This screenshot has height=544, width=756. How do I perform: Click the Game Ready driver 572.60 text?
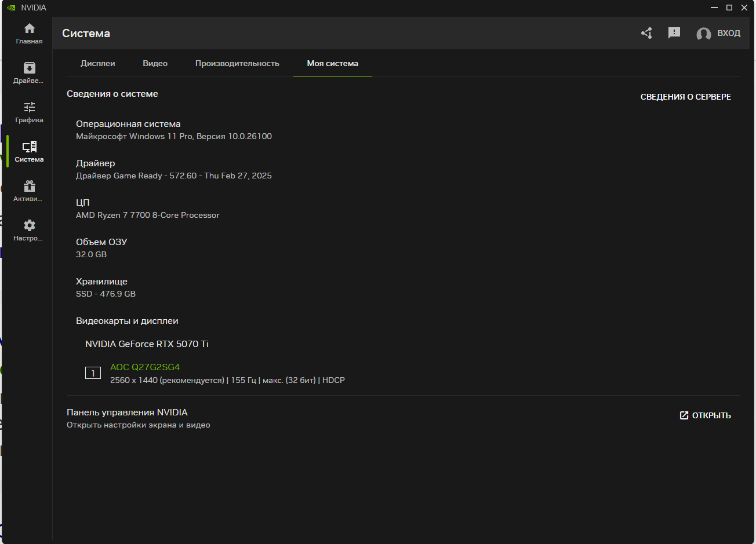pyautogui.click(x=174, y=176)
